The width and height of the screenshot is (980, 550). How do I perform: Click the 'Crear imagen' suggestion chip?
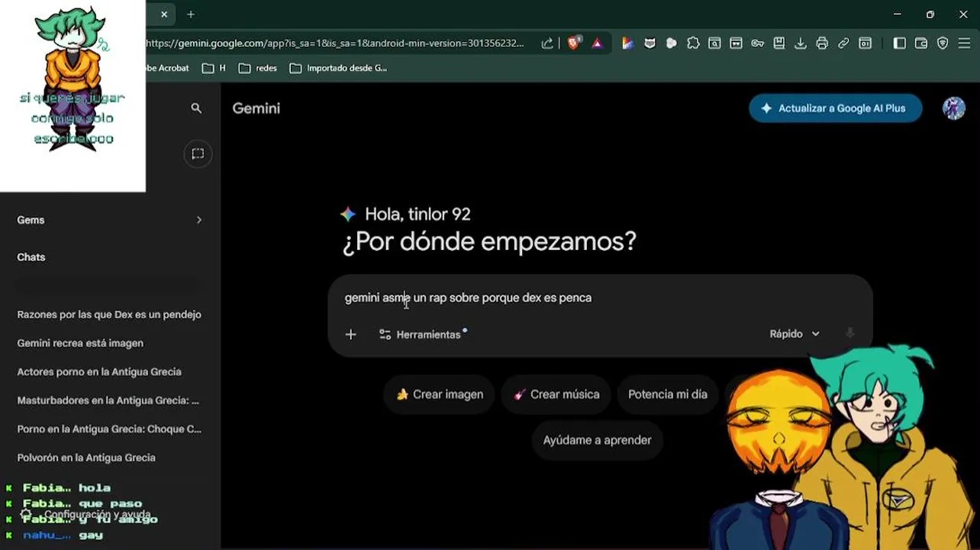click(440, 394)
